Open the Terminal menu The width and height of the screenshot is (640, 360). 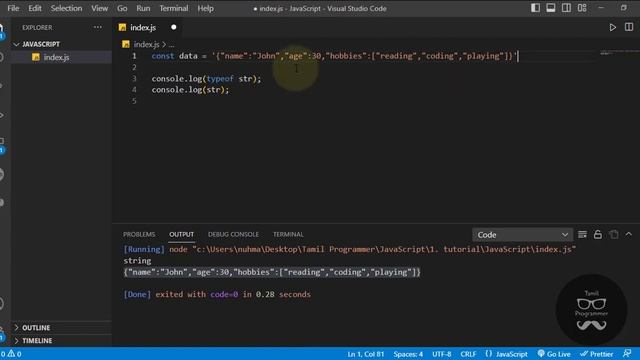pyautogui.click(x=174, y=8)
